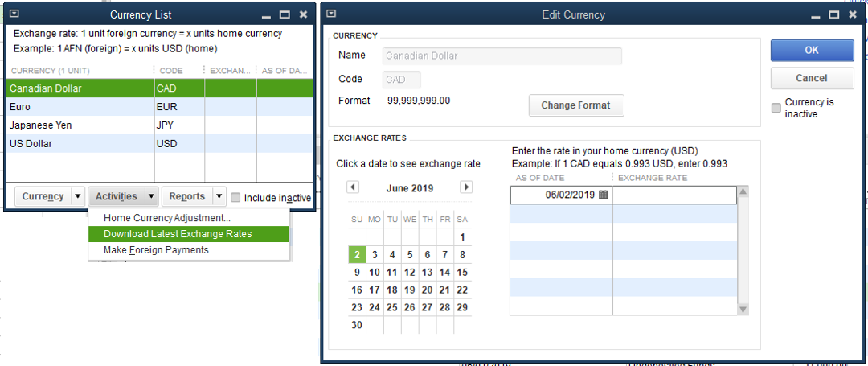Click the Activities button label

coord(117,196)
